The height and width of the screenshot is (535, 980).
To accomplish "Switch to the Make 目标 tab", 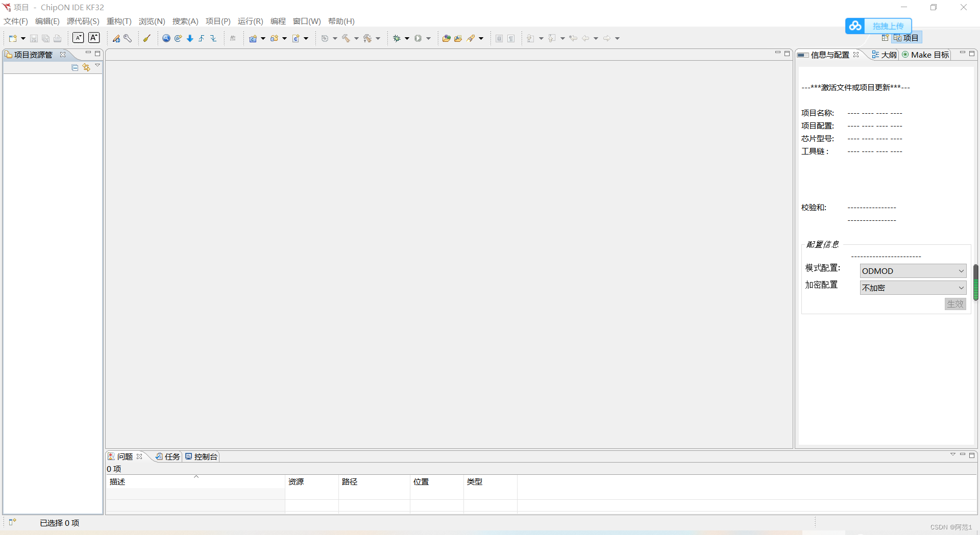I will [x=925, y=55].
